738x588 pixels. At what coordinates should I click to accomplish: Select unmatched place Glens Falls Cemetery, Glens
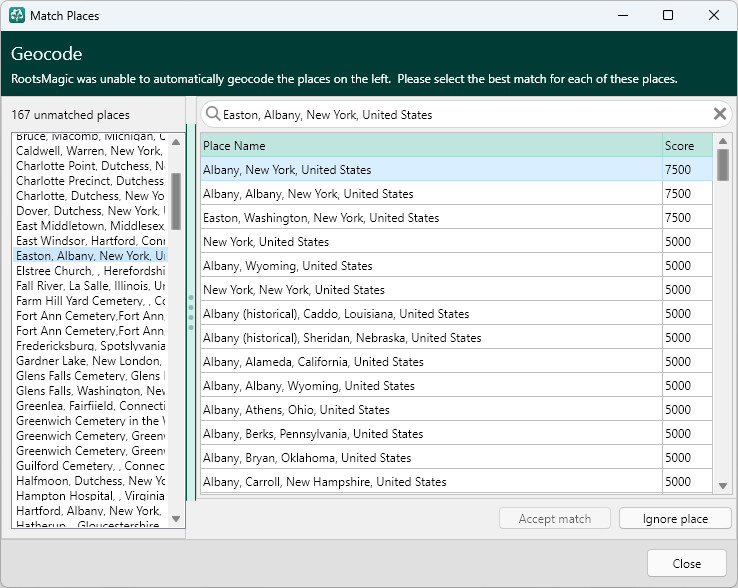point(90,376)
